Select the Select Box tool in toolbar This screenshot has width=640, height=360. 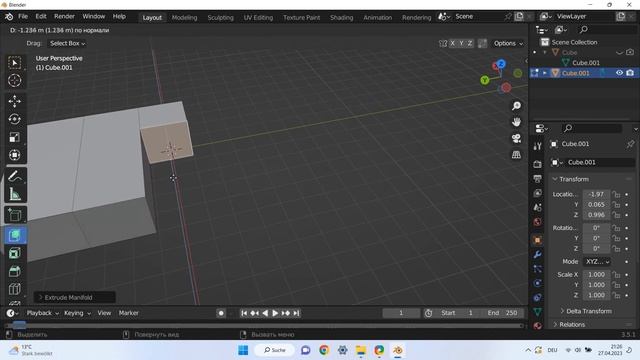click(15, 63)
